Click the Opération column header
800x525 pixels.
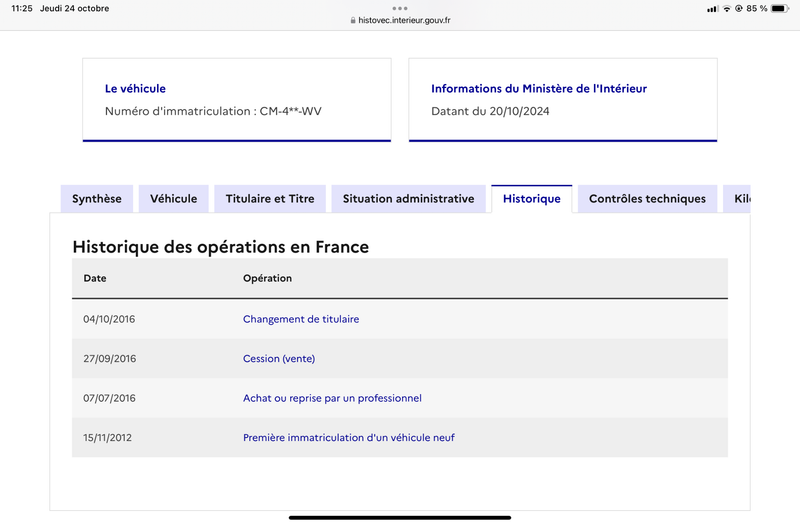pos(267,278)
